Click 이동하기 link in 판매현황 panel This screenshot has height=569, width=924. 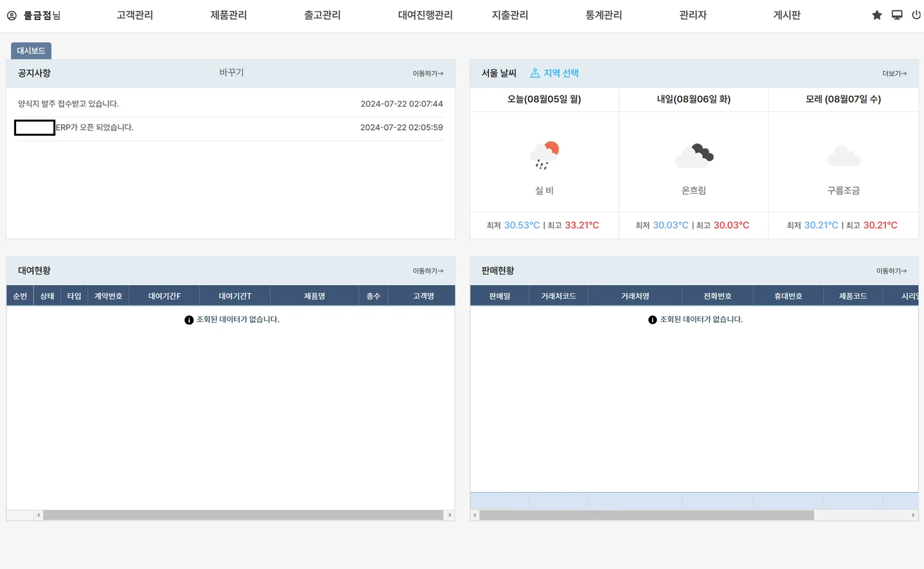pyautogui.click(x=891, y=271)
